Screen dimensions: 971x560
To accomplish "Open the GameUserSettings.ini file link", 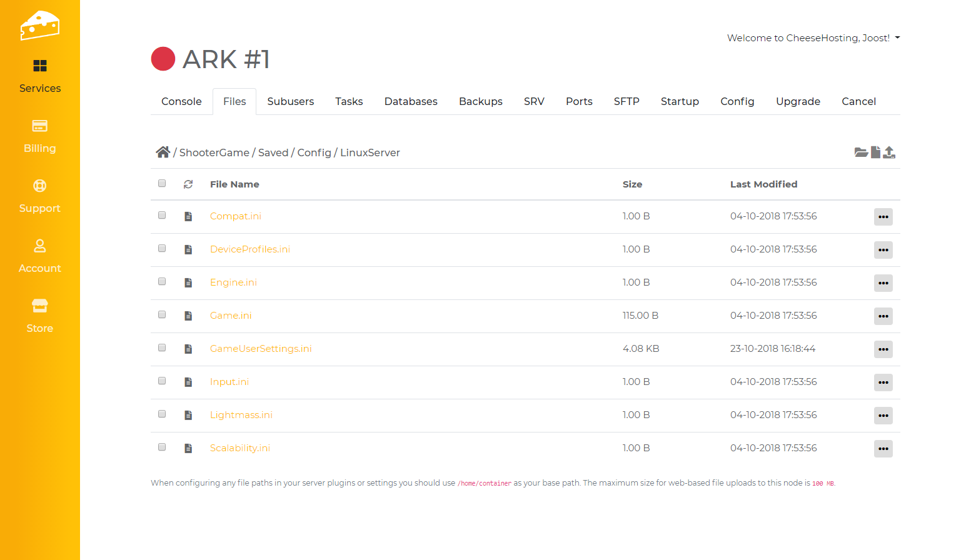I will tap(261, 349).
